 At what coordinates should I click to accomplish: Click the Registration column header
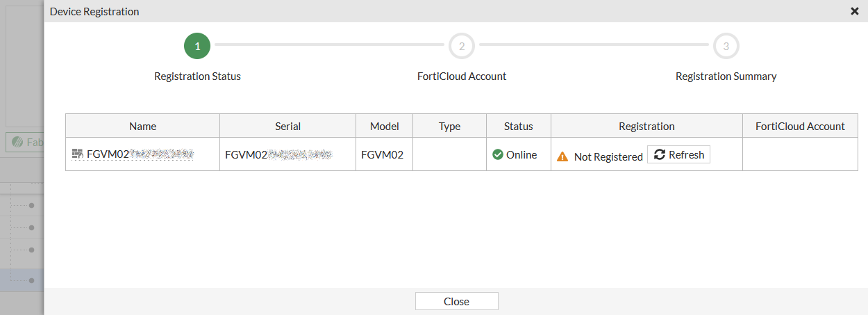tap(646, 126)
